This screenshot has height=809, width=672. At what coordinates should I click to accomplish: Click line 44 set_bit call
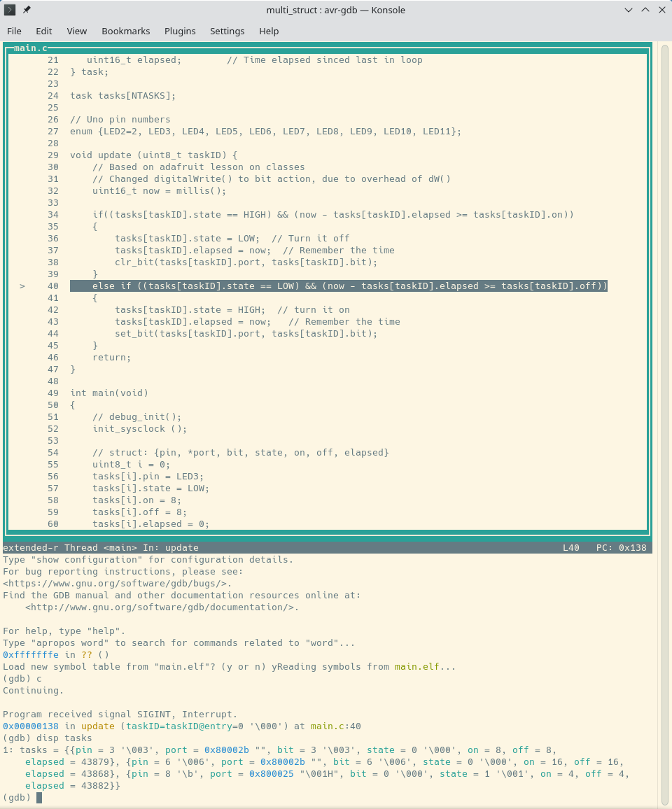pyautogui.click(x=246, y=333)
